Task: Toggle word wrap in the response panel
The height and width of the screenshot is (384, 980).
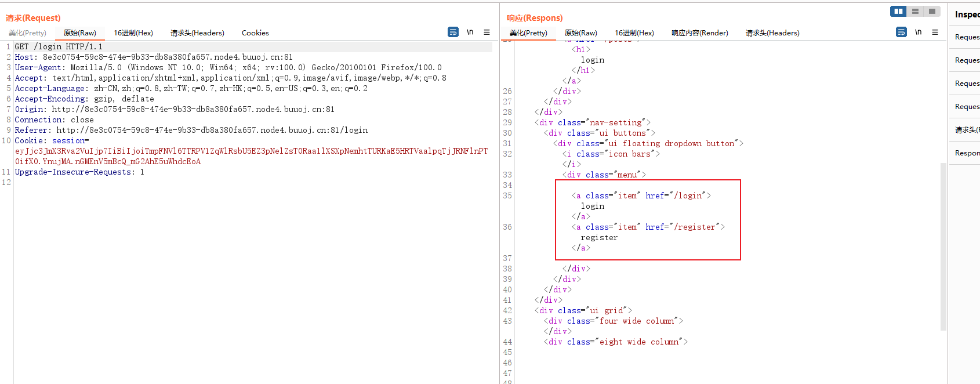Action: pos(901,32)
